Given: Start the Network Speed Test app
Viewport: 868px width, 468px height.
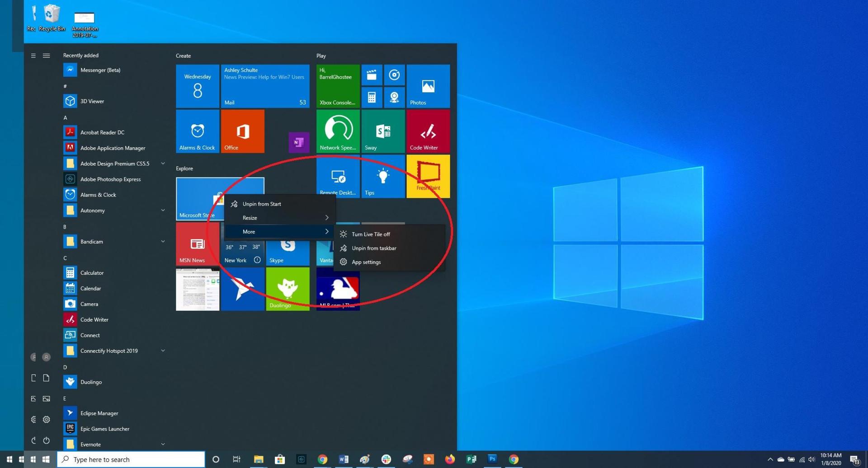Looking at the screenshot, I should 337,131.
